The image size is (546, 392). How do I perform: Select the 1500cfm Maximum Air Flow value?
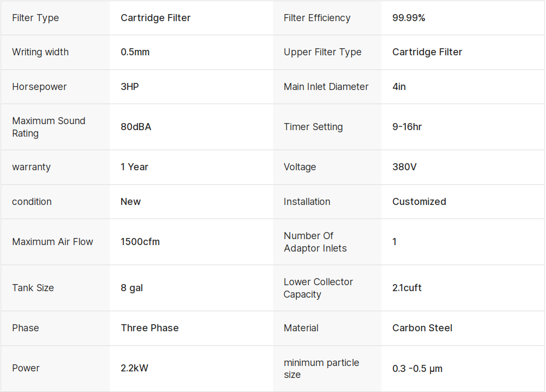tap(140, 242)
